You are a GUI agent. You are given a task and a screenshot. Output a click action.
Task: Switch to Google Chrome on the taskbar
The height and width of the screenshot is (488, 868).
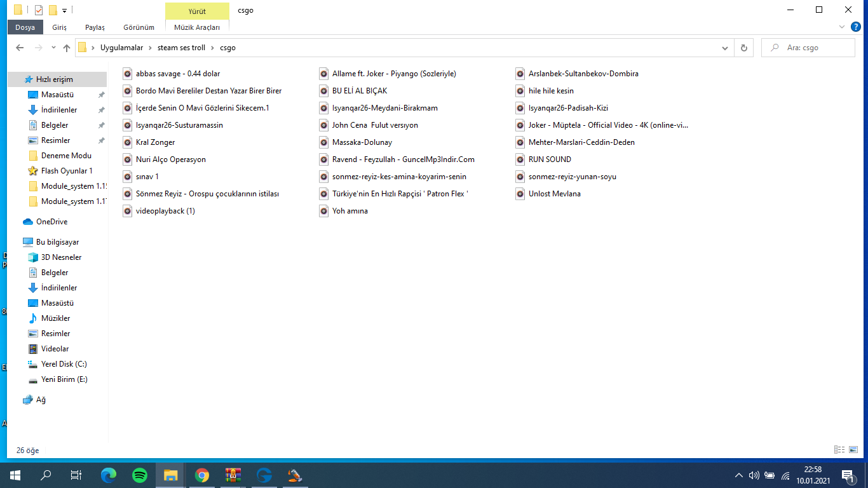(x=202, y=475)
